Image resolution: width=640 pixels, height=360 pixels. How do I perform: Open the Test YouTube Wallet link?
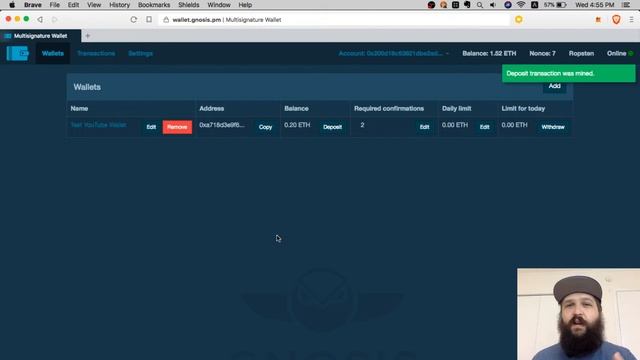(98, 125)
